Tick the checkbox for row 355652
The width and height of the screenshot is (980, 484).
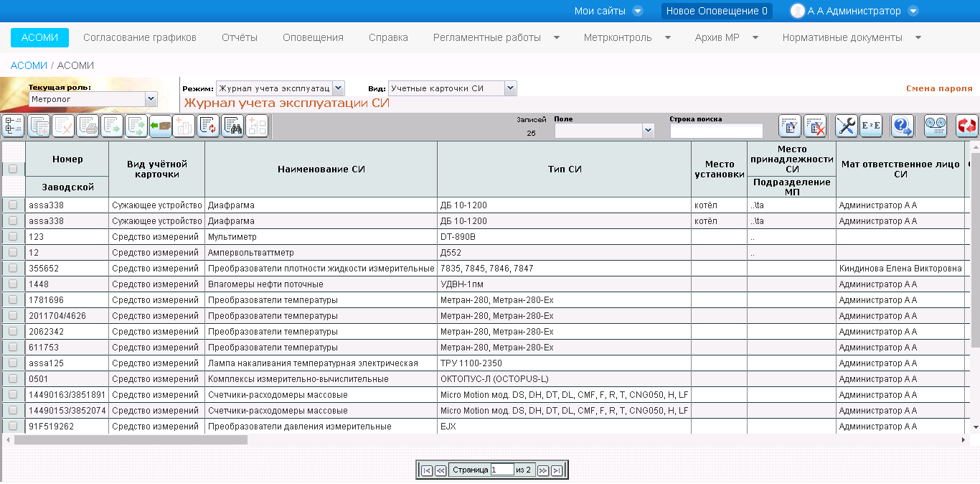point(13,269)
